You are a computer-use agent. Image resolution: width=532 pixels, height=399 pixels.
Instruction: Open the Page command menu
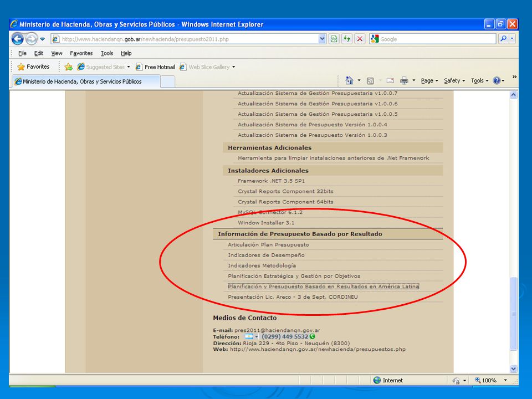pyautogui.click(x=429, y=80)
